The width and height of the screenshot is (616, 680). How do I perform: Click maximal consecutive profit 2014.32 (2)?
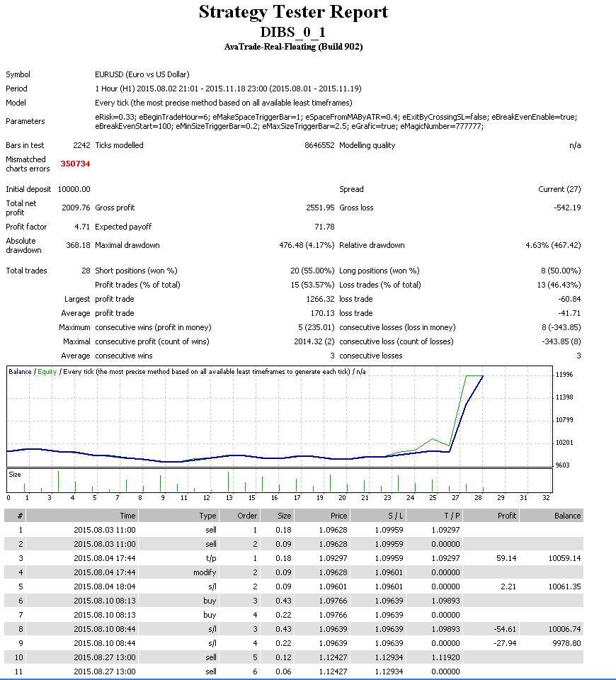pos(314,341)
